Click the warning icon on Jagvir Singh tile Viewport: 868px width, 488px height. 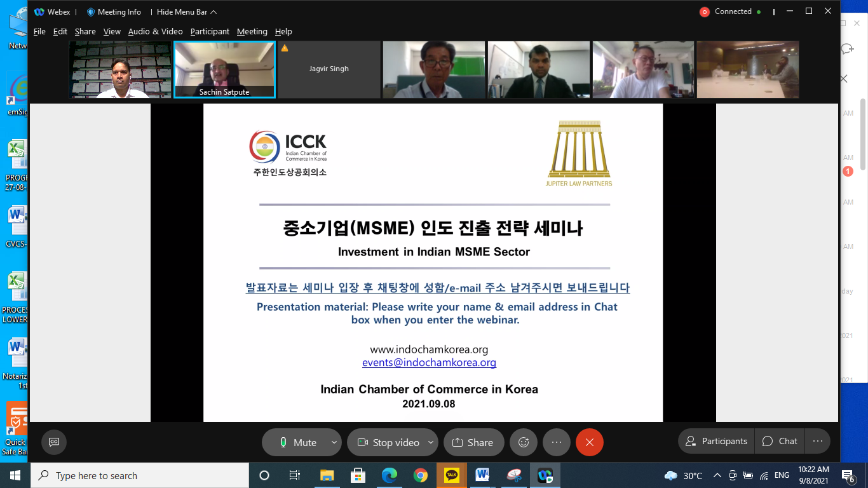285,48
